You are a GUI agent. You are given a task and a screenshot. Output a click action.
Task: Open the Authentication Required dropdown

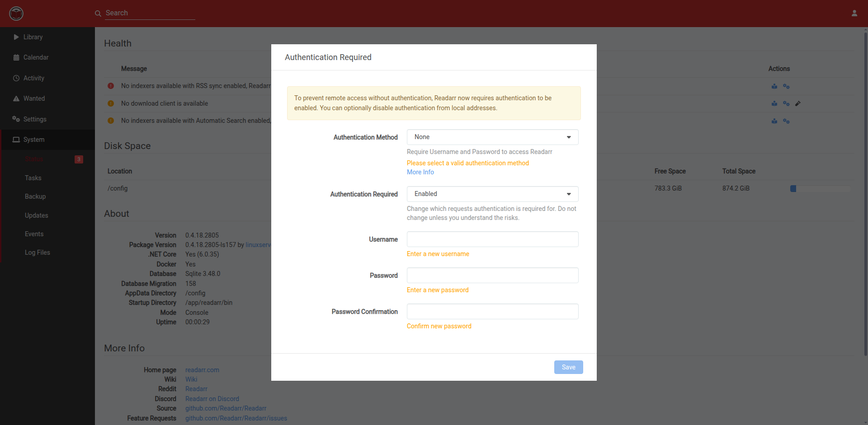click(493, 194)
